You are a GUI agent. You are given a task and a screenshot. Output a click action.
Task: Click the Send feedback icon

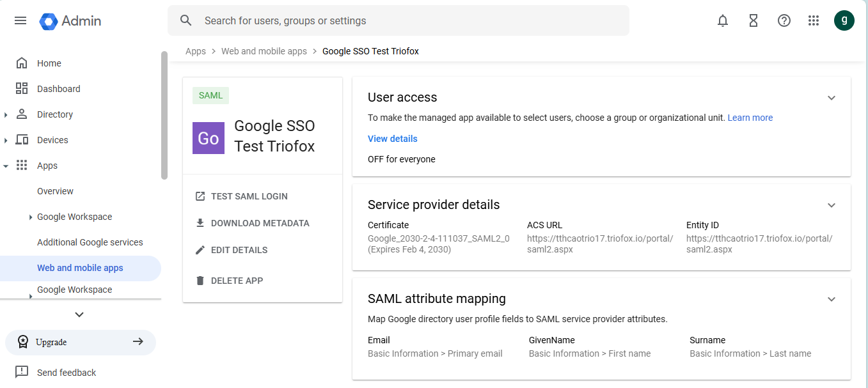click(22, 372)
